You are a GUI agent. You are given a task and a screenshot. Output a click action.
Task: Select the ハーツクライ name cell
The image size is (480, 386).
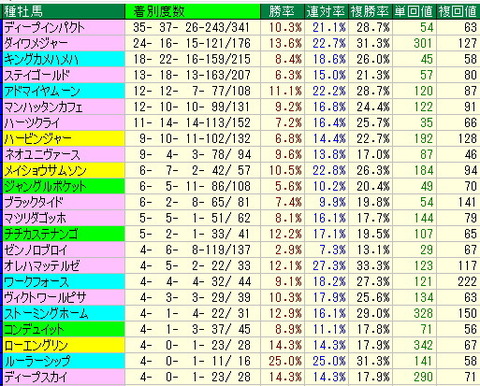(x=64, y=123)
